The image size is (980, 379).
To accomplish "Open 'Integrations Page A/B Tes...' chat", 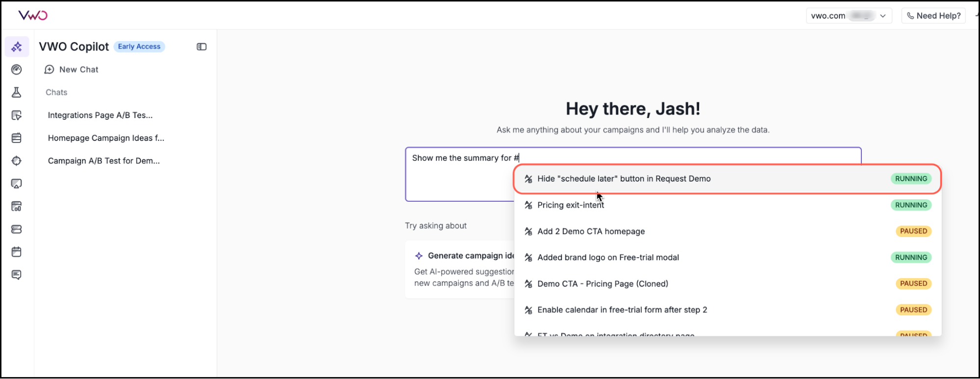I will click(100, 115).
